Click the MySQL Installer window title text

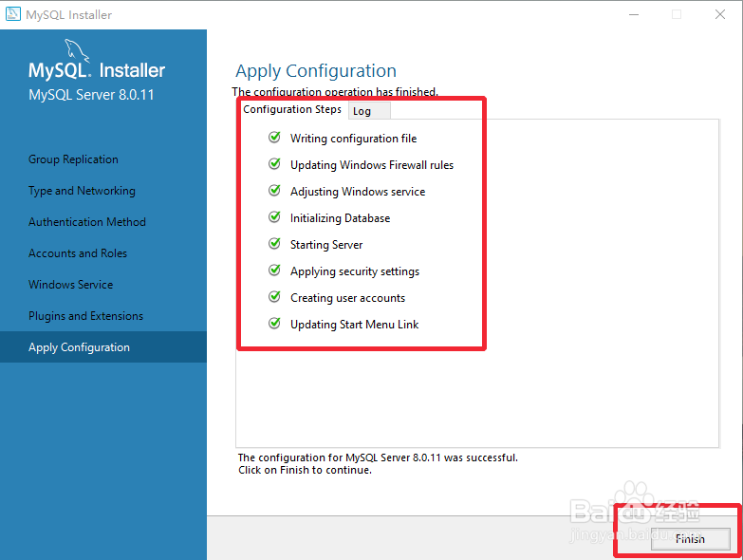coord(68,14)
